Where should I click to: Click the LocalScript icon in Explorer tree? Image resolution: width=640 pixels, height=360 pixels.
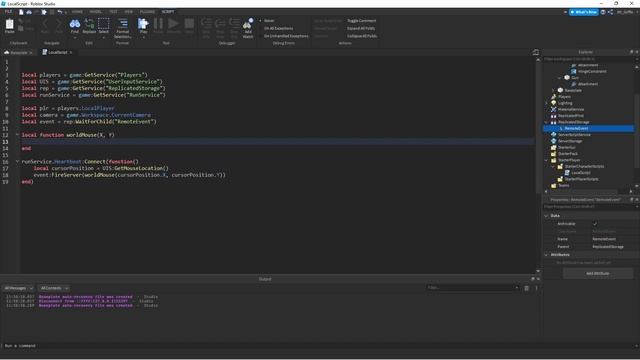tap(567, 173)
